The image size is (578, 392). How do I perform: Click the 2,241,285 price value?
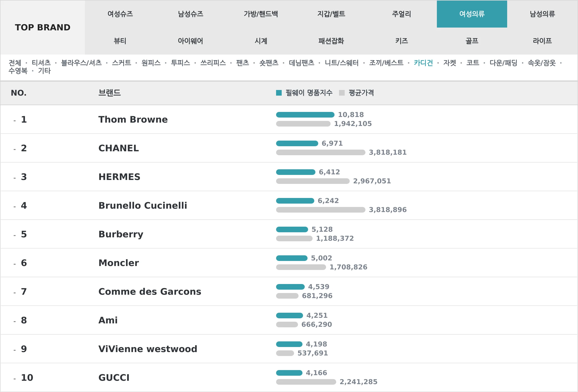(x=358, y=382)
